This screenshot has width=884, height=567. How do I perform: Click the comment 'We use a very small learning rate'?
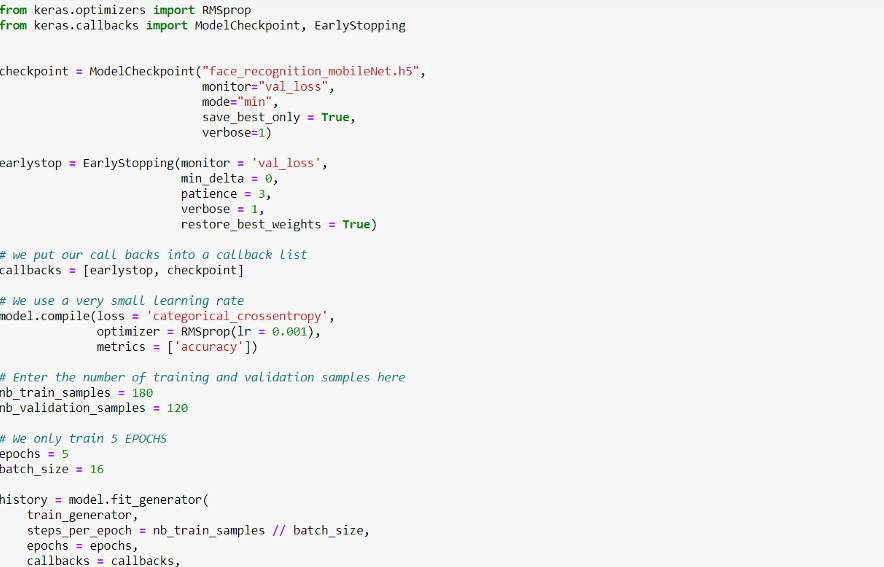122,301
